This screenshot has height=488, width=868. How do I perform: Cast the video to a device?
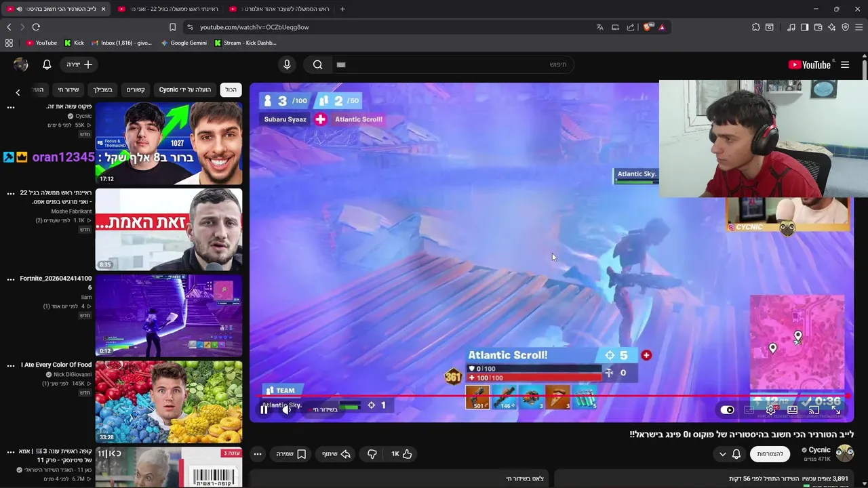[814, 409]
